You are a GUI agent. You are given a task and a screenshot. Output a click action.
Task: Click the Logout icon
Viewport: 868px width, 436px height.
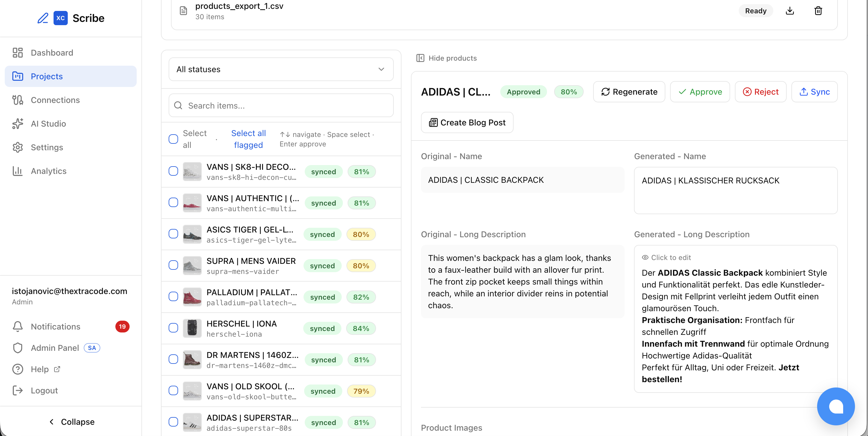coord(17,390)
